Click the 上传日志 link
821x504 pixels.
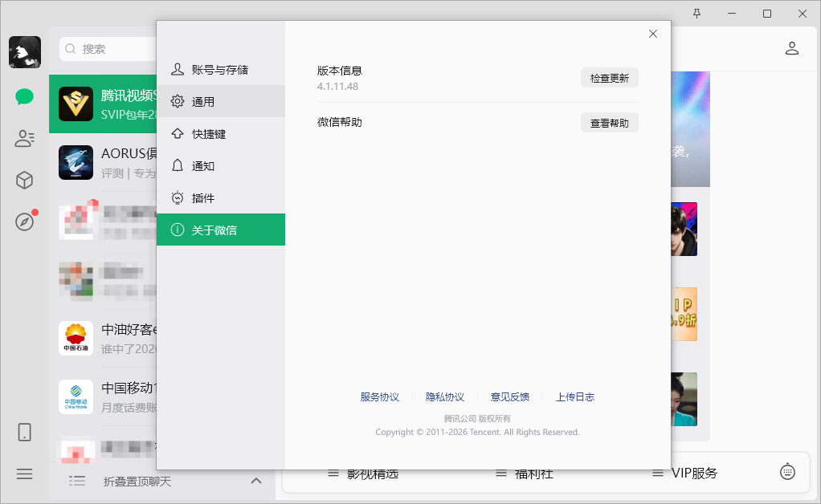tap(575, 397)
